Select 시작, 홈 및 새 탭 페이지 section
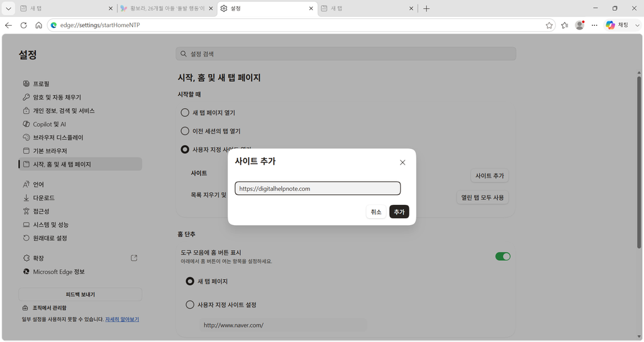Image resolution: width=644 pixels, height=342 pixels. [x=80, y=164]
